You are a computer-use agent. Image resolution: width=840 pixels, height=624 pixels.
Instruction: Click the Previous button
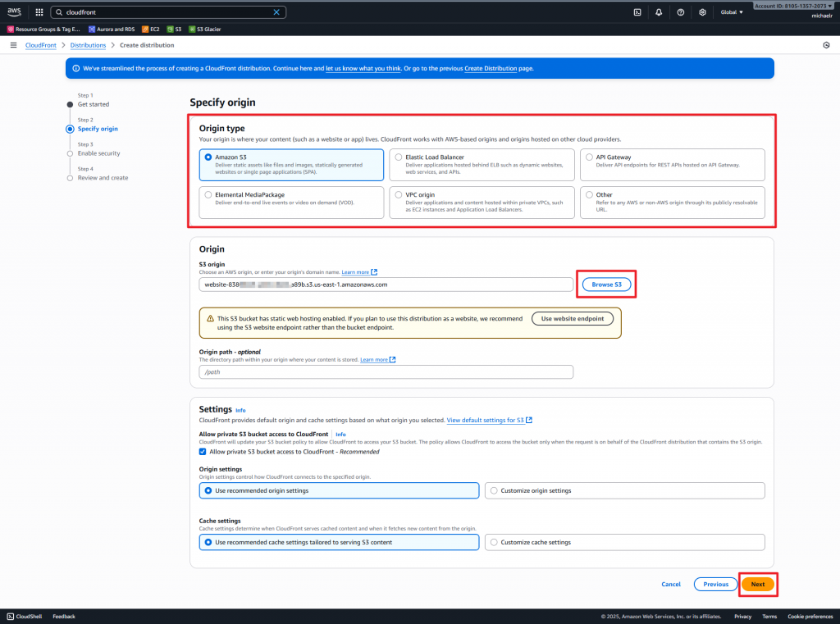[x=715, y=584]
